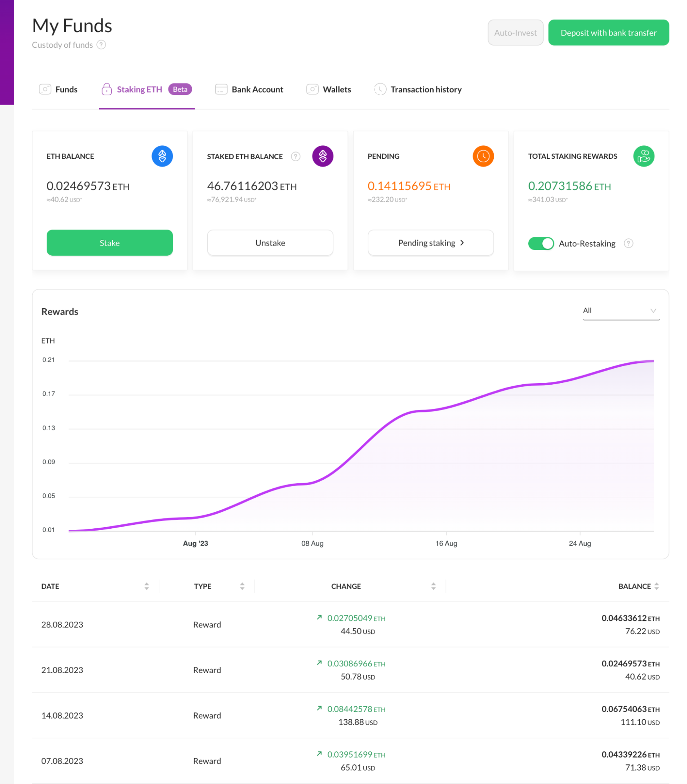This screenshot has height=784, width=687.
Task: Click the chevron on Pending staking button
Action: click(x=462, y=243)
